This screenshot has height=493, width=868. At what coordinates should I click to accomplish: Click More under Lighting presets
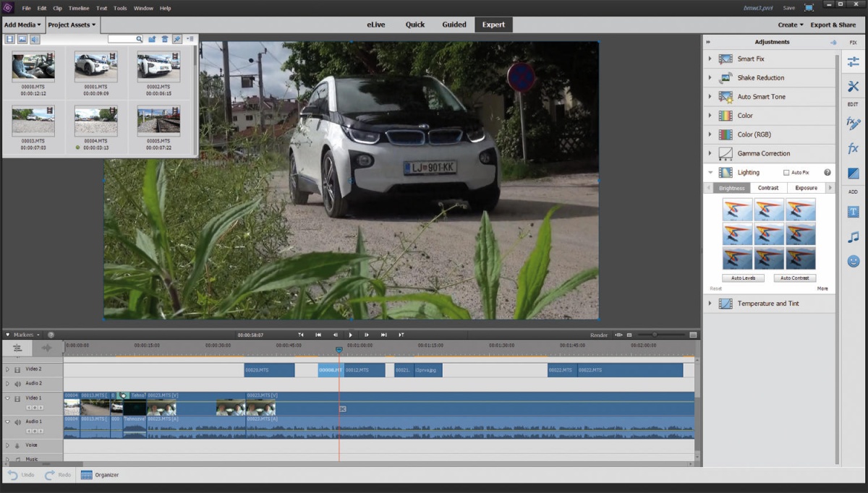point(822,288)
